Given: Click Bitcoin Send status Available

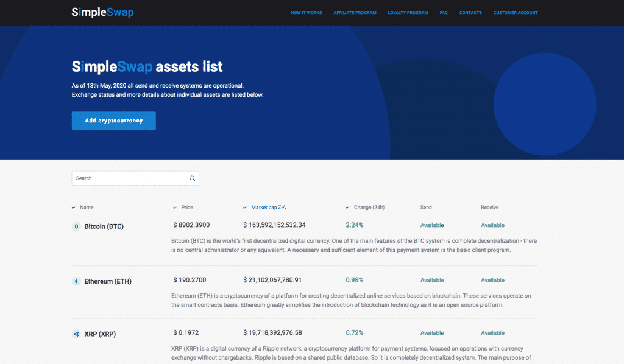Looking at the screenshot, I should (432, 225).
